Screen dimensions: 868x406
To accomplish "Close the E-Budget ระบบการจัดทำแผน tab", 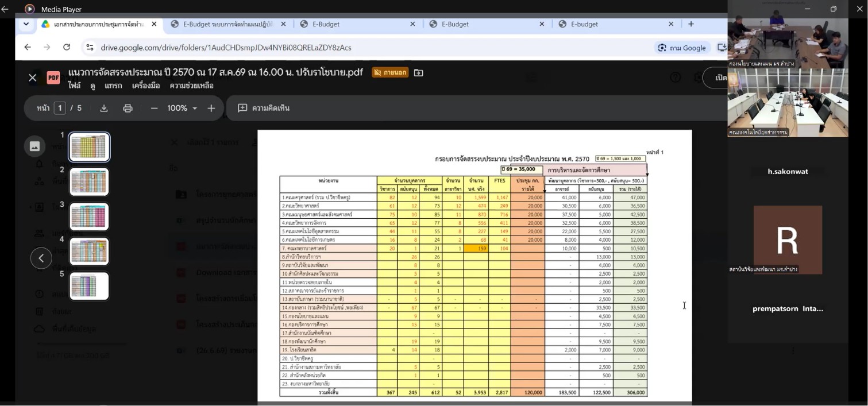I will [x=283, y=24].
